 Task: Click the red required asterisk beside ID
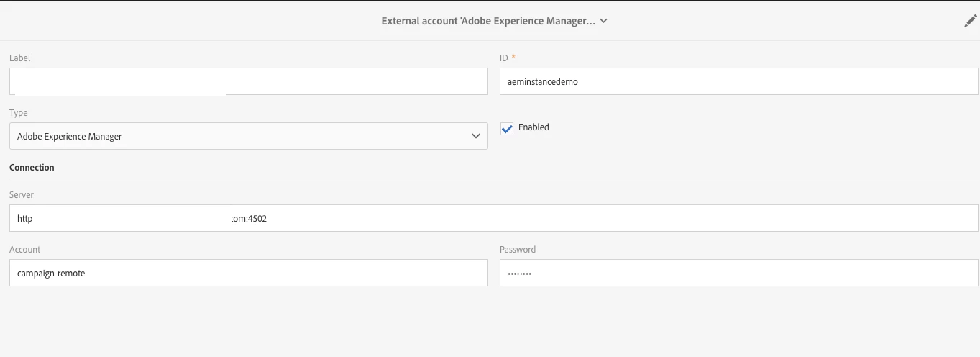coord(513,58)
